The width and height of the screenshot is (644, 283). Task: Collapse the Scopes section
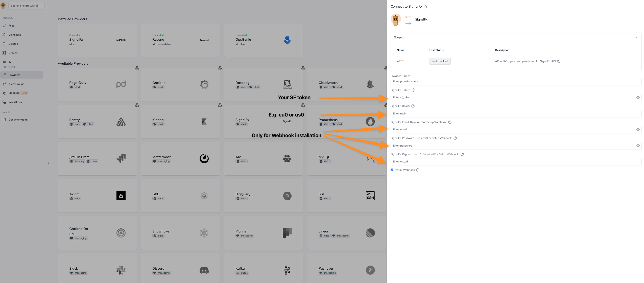tap(637, 37)
